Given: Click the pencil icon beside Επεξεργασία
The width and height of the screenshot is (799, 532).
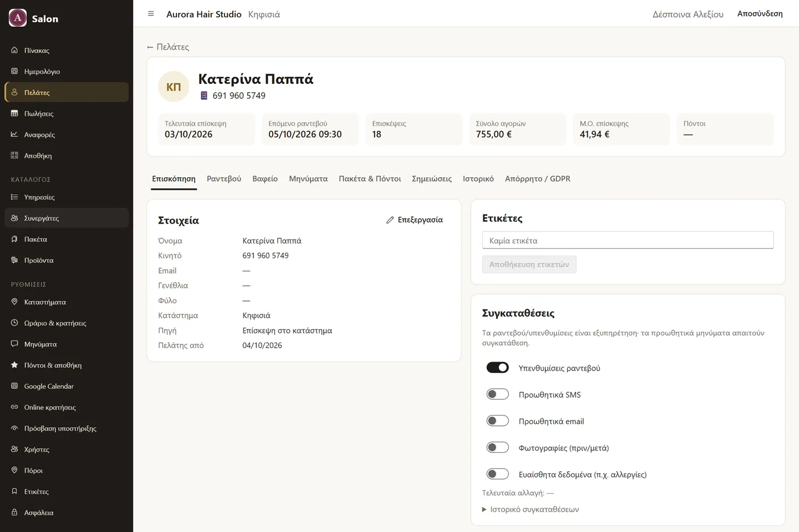Looking at the screenshot, I should (x=390, y=220).
